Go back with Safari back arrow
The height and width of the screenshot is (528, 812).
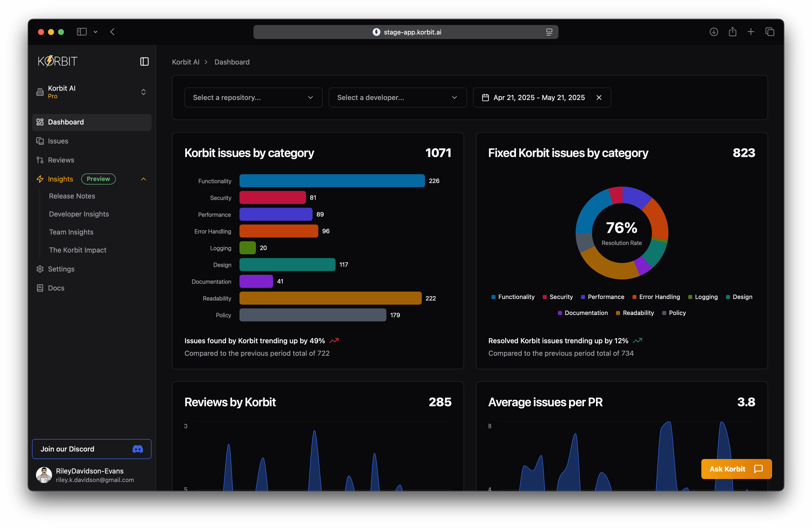coord(112,32)
